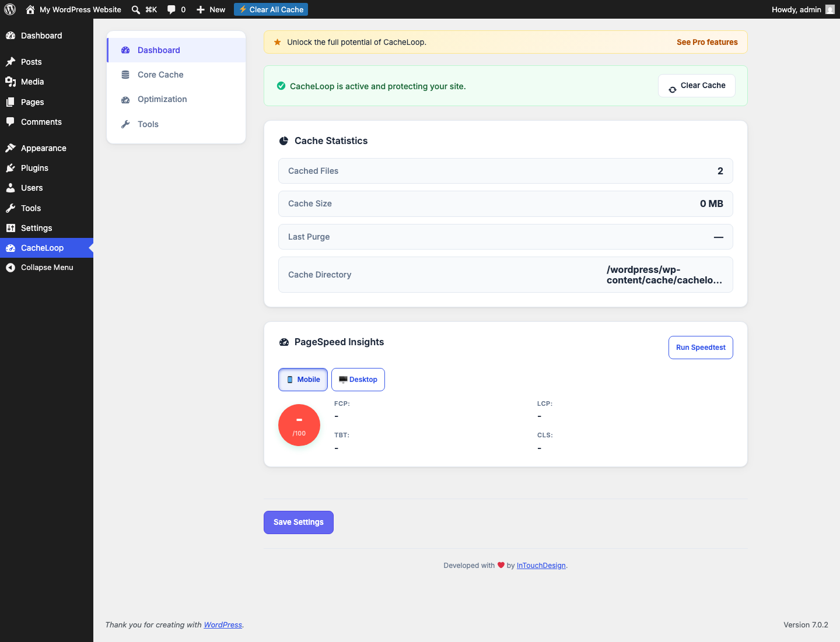
Task: Switch to Mobile speed results
Action: 303,380
